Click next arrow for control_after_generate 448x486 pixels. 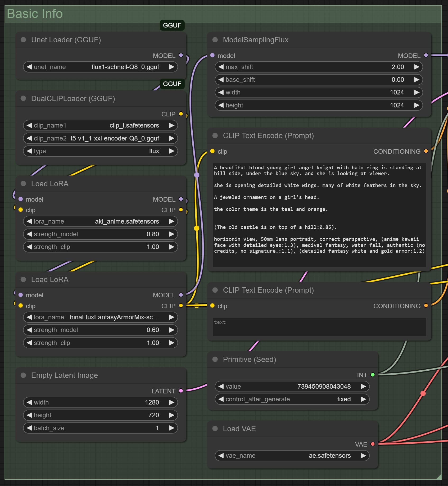364,399
